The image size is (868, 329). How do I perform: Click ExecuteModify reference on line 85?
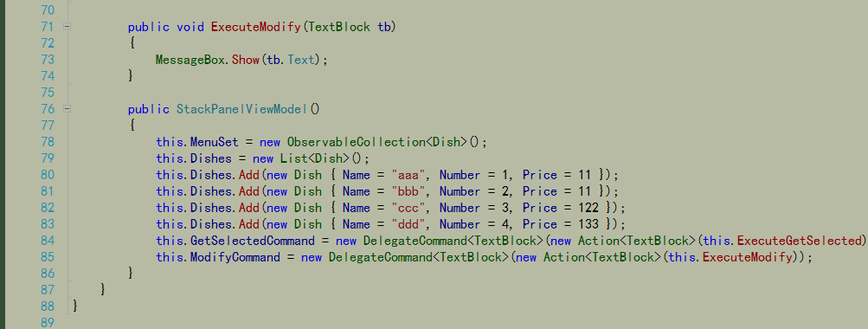748,257
